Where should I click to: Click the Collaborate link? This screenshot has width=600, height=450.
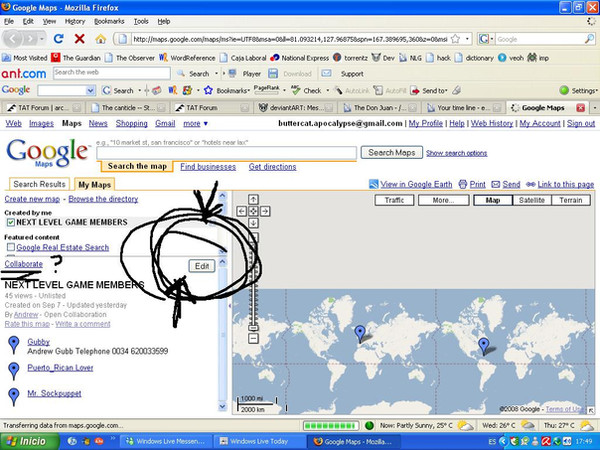[x=24, y=264]
